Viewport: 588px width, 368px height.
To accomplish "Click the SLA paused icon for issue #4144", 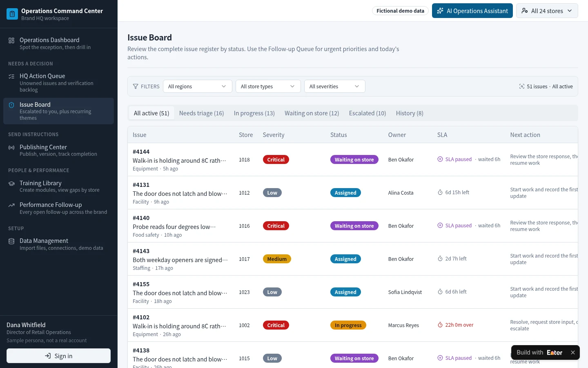I will (x=440, y=159).
